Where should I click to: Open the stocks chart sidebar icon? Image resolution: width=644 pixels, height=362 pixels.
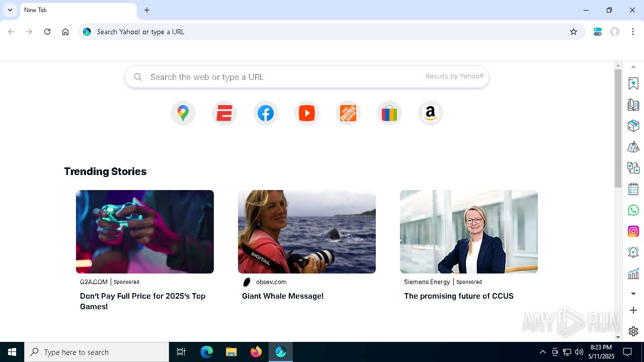(633, 274)
